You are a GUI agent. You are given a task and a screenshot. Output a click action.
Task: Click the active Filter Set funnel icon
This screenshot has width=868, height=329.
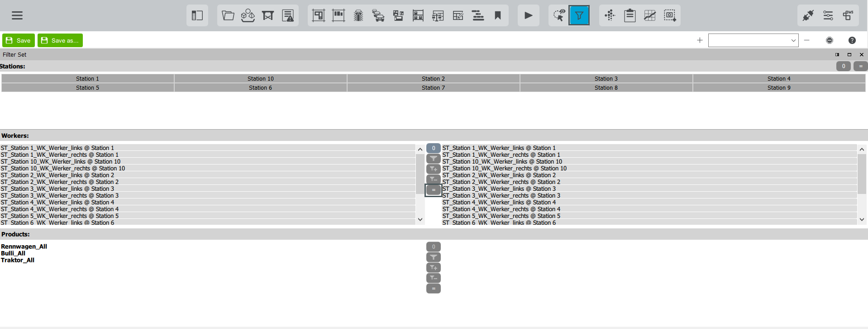pyautogui.click(x=579, y=15)
